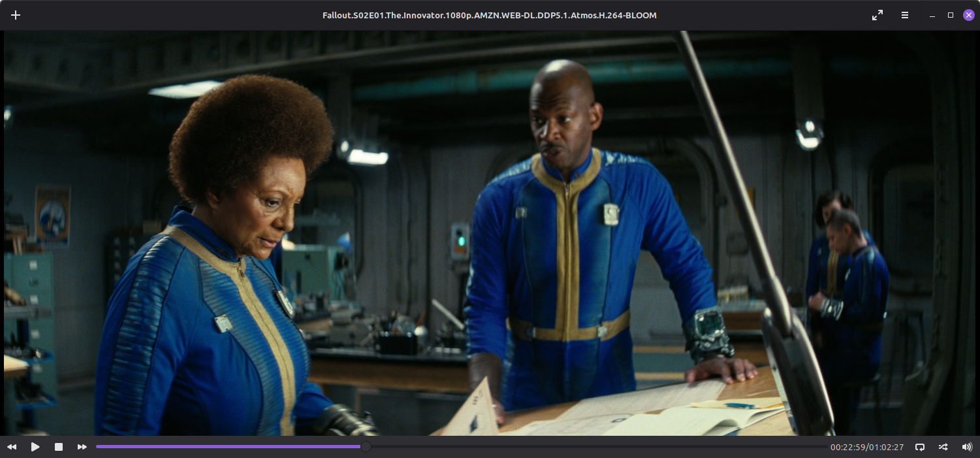Screen dimensions: 980x458
Task: Stop the video with the stop button
Action: click(59, 447)
